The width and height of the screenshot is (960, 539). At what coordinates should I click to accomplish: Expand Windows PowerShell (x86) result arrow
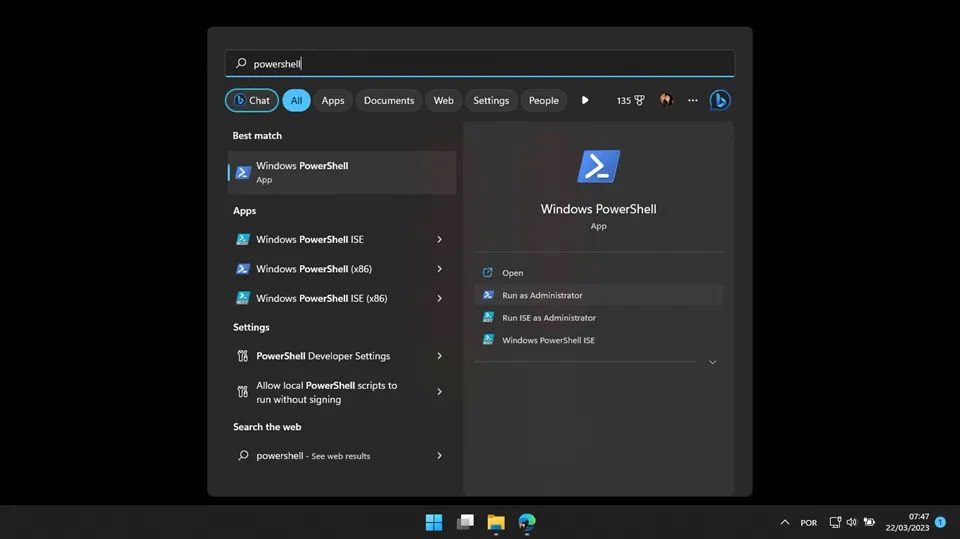click(439, 269)
